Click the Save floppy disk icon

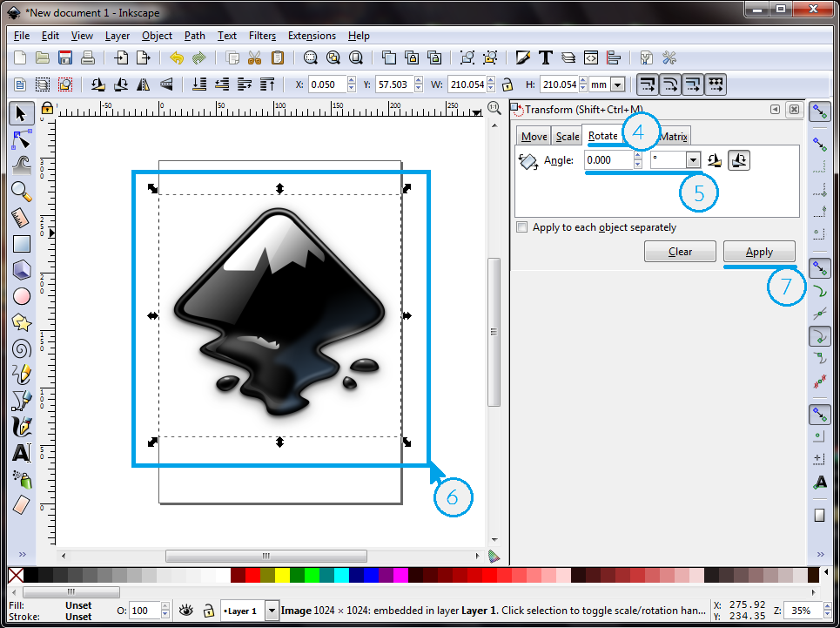64,57
